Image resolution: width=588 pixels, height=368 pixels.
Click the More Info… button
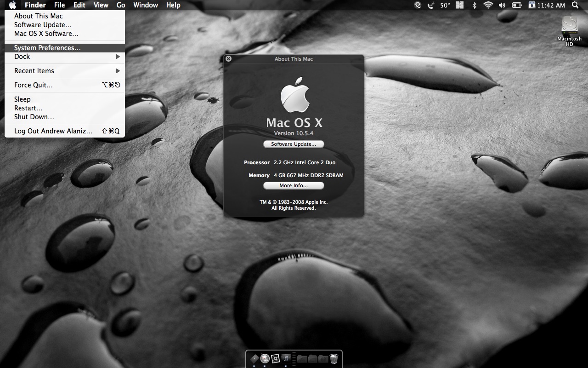coord(294,185)
